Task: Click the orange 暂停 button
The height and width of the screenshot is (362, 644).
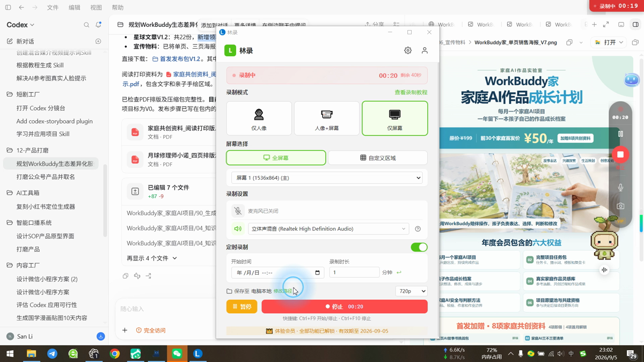Action: [241, 307]
